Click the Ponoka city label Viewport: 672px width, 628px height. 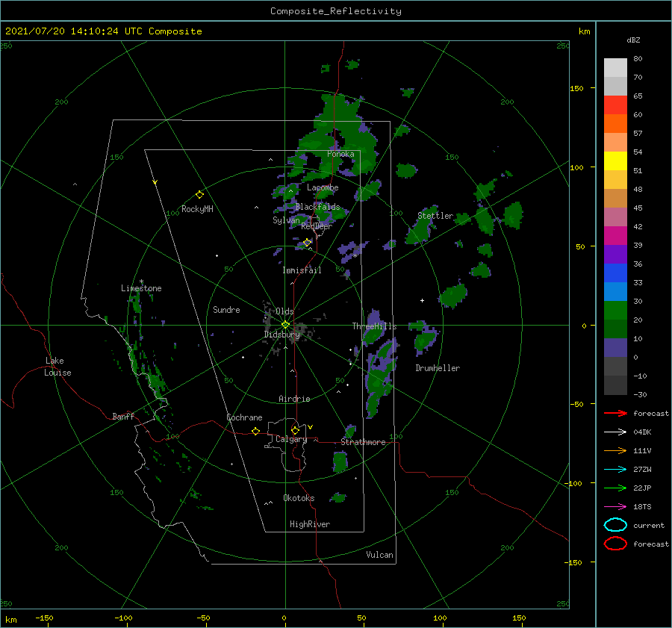pos(340,154)
